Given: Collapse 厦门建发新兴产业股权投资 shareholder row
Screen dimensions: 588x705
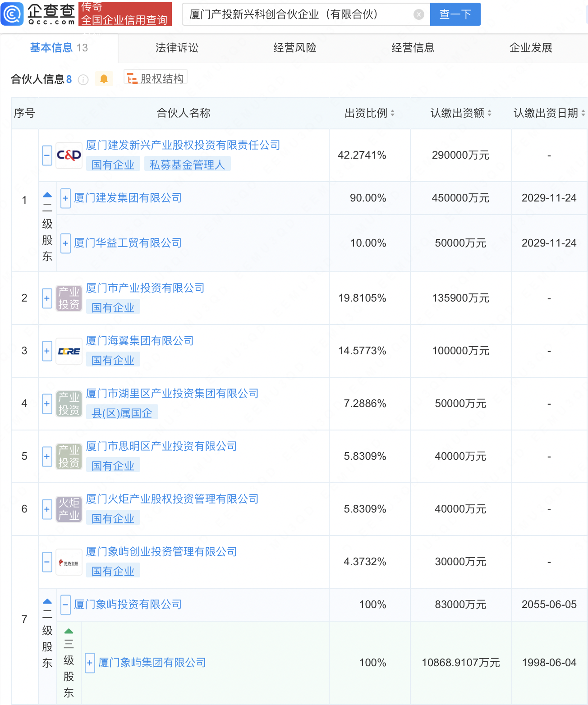Looking at the screenshot, I should (x=47, y=156).
